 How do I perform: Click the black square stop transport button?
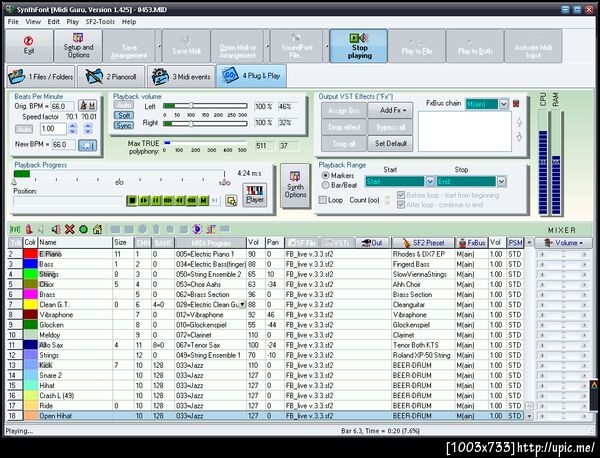(x=132, y=200)
